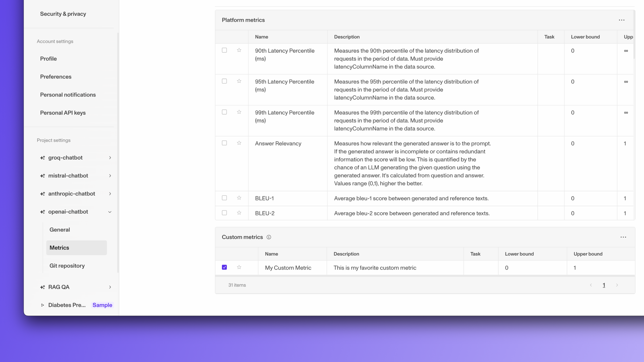Click 'This is my favorite custom metric' text
This screenshot has width=644, height=362.
tap(375, 268)
